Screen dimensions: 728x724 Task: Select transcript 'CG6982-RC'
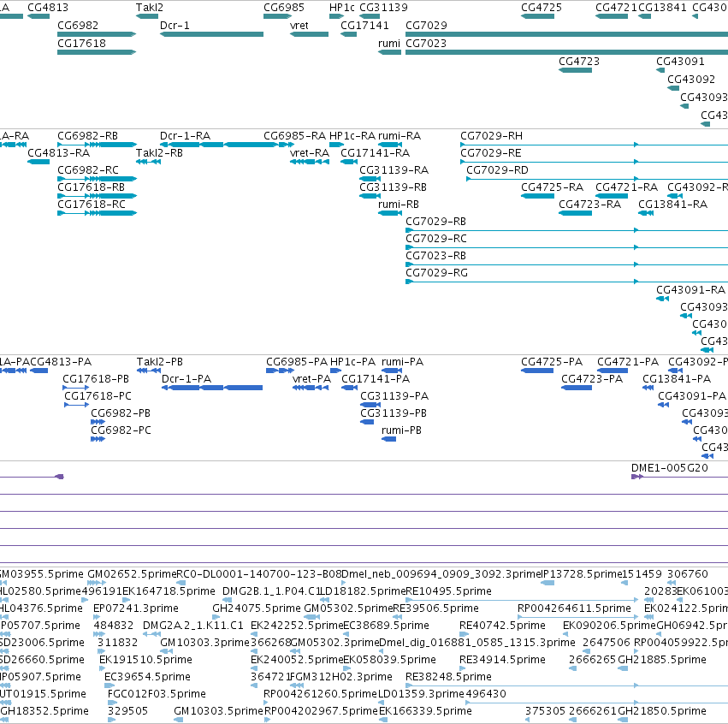pyautogui.click(x=88, y=170)
